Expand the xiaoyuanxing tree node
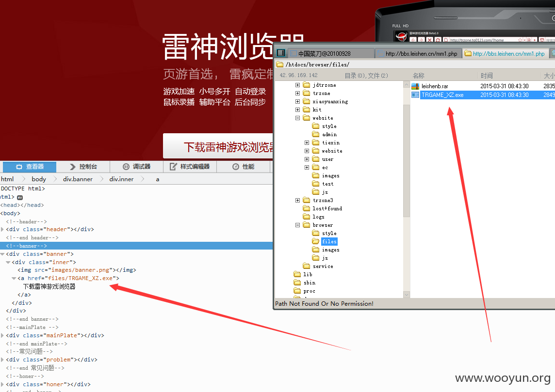 click(x=298, y=101)
